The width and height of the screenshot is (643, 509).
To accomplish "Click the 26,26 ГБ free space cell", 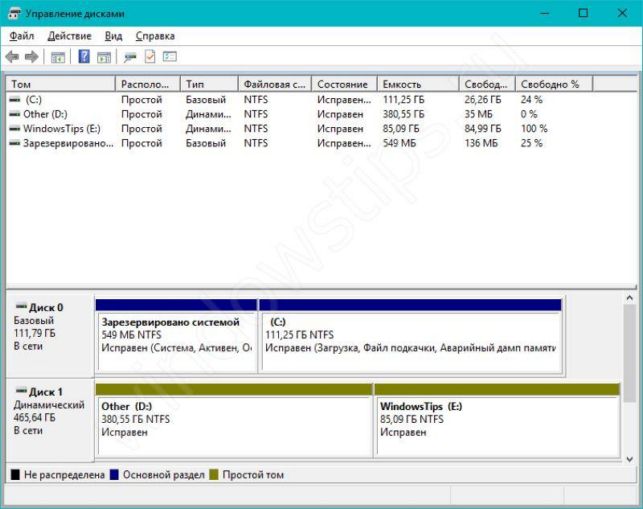I will point(483,100).
